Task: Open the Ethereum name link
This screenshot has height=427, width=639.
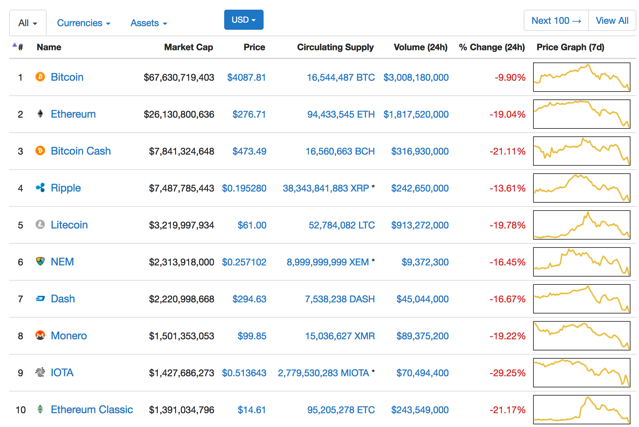Action: (73, 114)
